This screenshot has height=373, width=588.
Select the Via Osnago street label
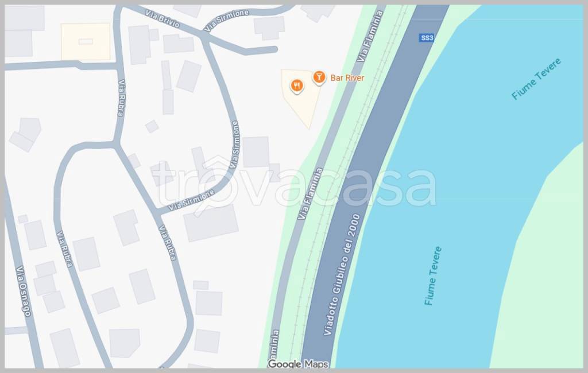(x=23, y=291)
